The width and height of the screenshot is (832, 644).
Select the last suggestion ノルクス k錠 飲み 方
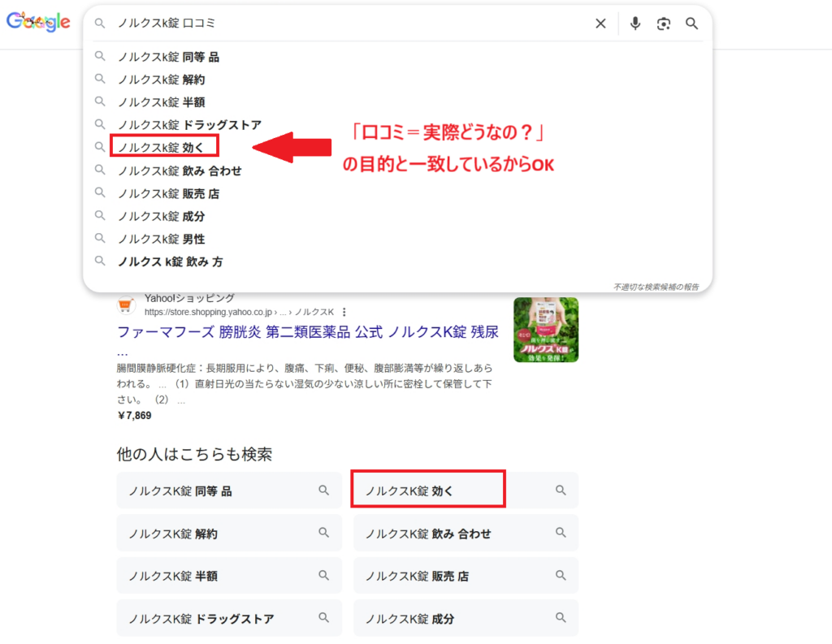(171, 261)
